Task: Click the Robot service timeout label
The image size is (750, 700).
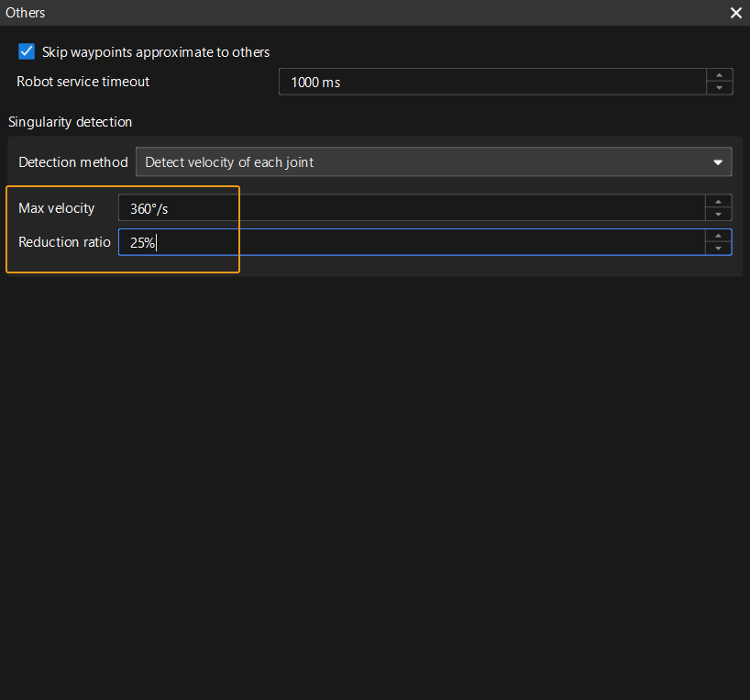Action: point(83,82)
